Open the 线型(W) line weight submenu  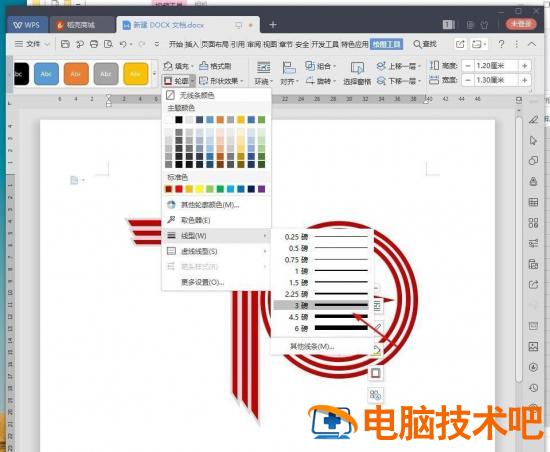tap(216, 236)
